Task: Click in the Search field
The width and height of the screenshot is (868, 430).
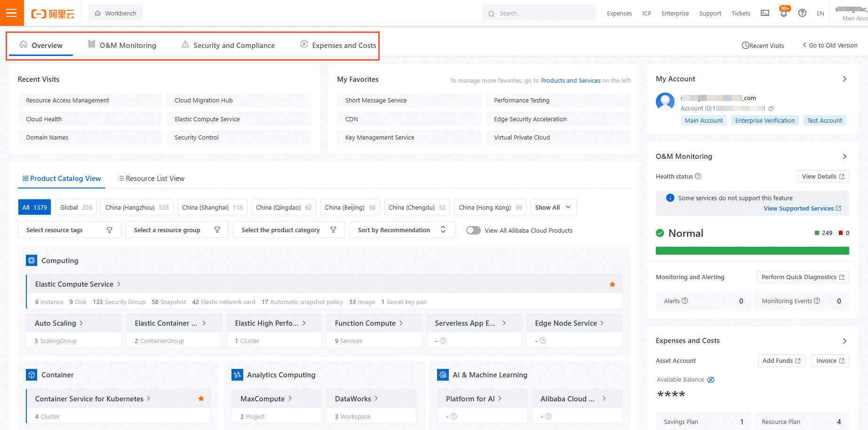Action: (539, 13)
